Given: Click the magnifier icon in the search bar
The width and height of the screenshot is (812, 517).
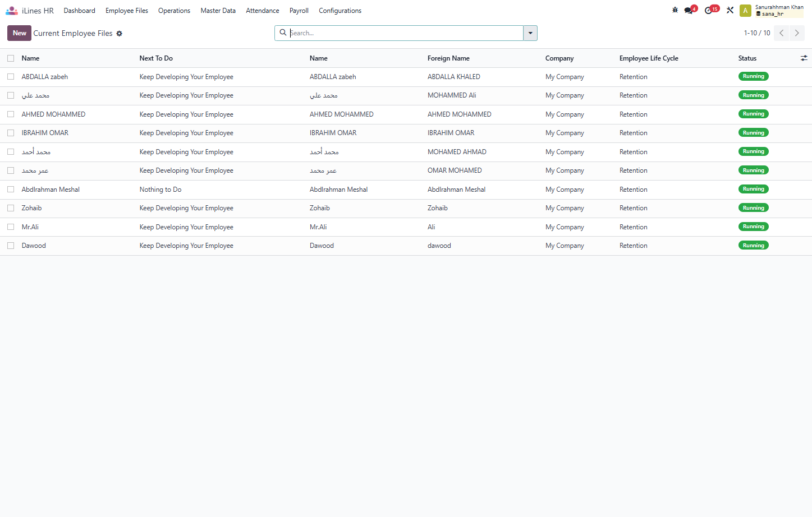Looking at the screenshot, I should (283, 33).
